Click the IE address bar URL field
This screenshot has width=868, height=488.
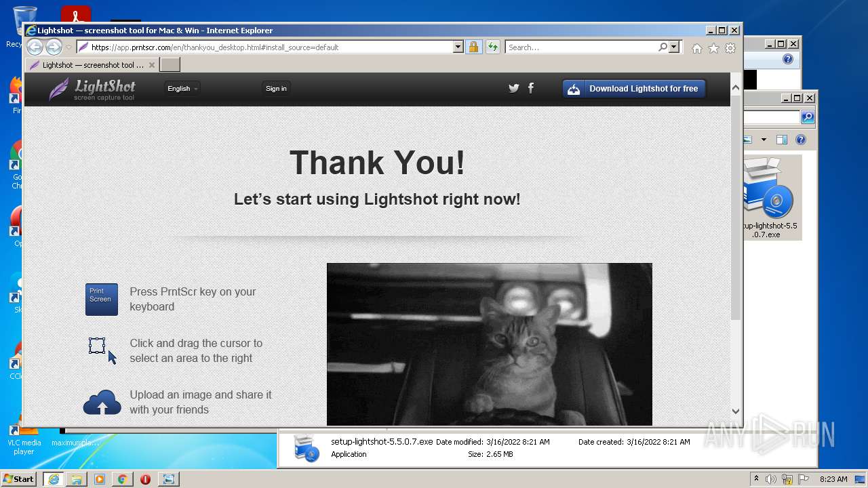[x=264, y=47]
